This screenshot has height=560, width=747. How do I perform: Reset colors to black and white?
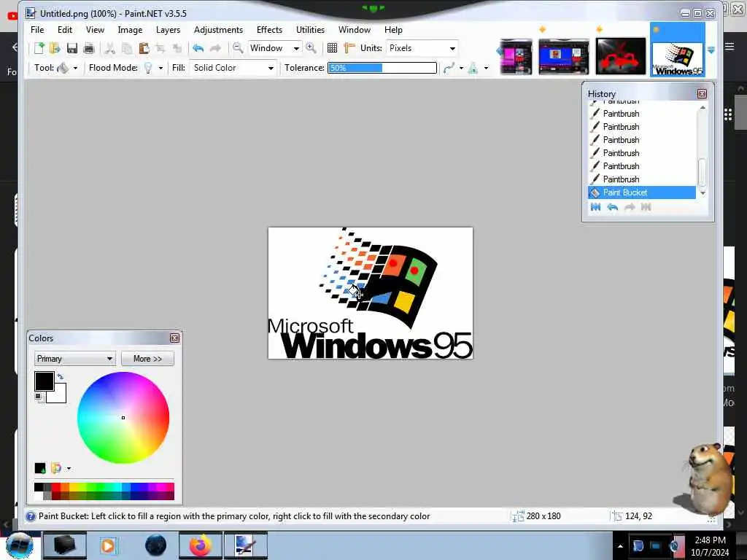[x=38, y=397]
